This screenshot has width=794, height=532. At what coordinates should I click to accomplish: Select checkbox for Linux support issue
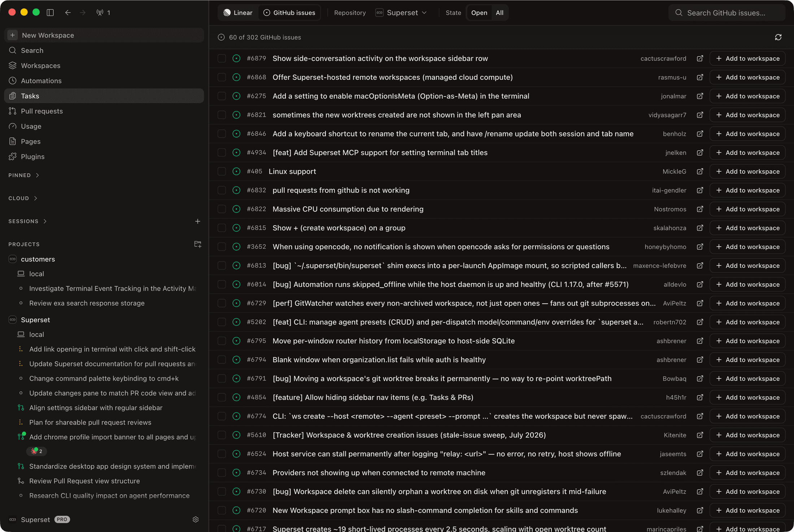[x=222, y=171]
